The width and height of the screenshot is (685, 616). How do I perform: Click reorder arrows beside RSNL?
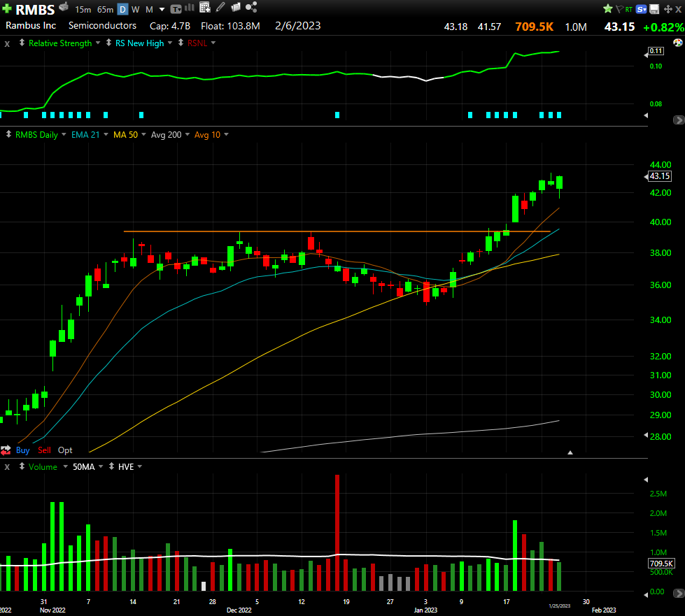coord(181,43)
